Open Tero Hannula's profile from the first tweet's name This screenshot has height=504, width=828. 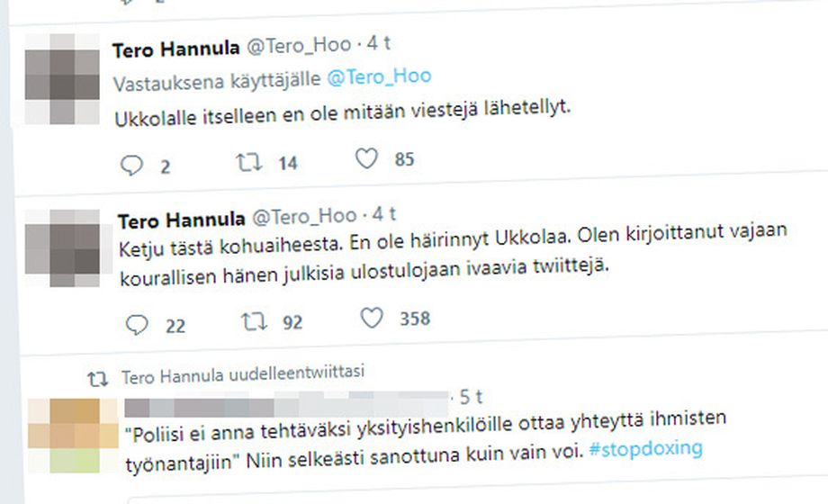[x=175, y=49]
